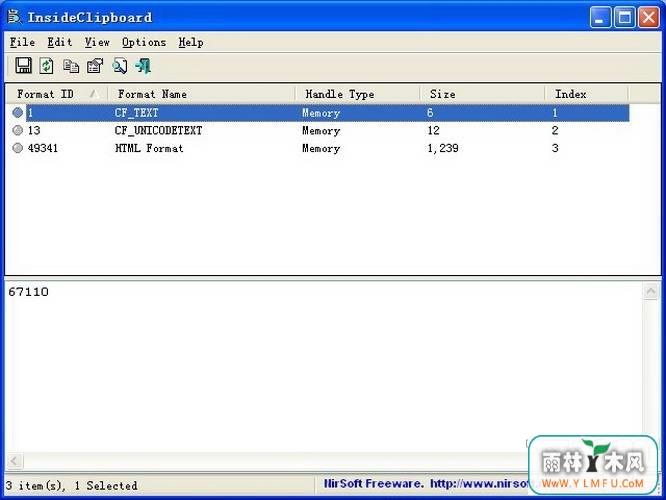Minimize the InsideClipboard window
The image size is (666, 500).
click(x=600, y=17)
